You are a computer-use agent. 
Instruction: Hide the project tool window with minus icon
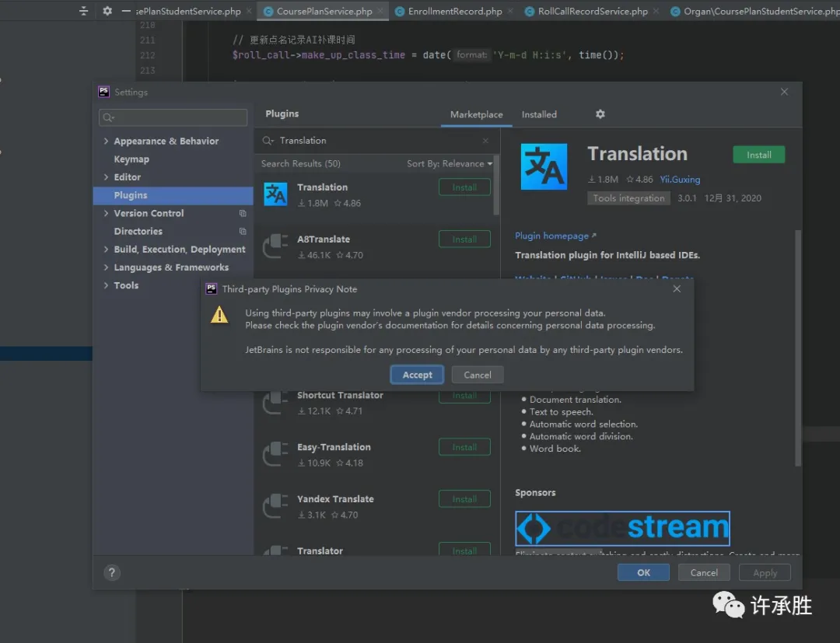pos(126,11)
